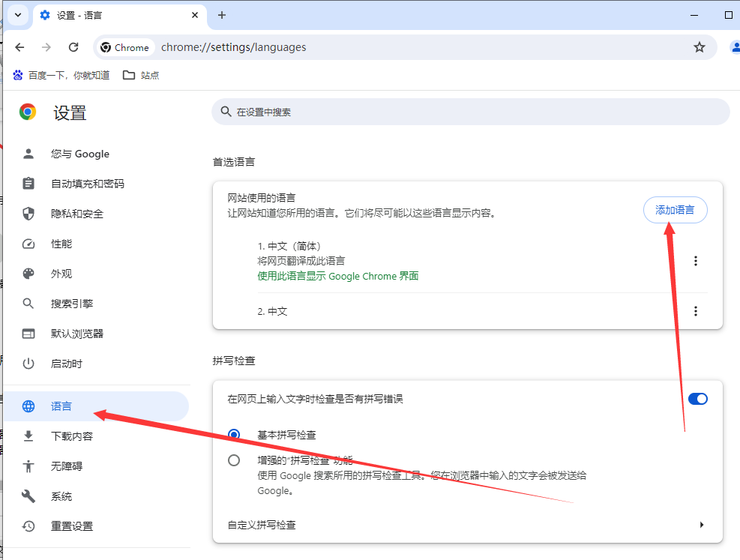Click the Chrome site info chip

[125, 47]
